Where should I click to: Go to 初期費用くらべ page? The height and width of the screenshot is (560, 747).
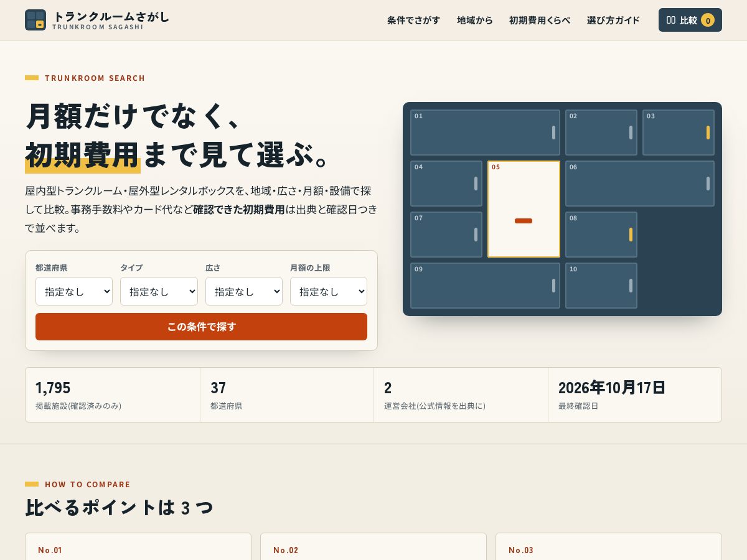pos(540,20)
